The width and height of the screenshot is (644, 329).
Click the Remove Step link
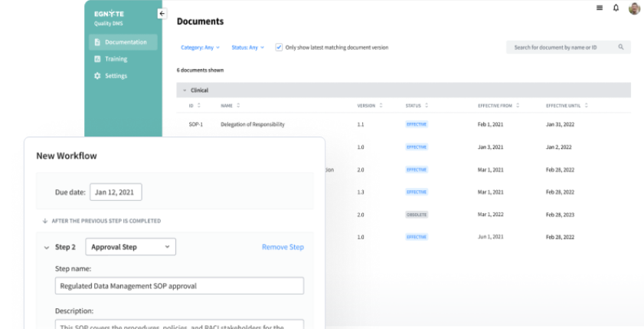283,247
